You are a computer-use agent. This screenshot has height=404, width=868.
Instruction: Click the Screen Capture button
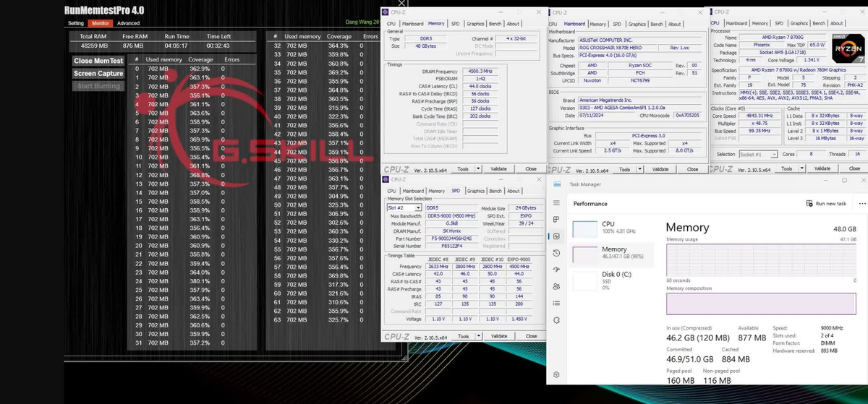point(98,73)
